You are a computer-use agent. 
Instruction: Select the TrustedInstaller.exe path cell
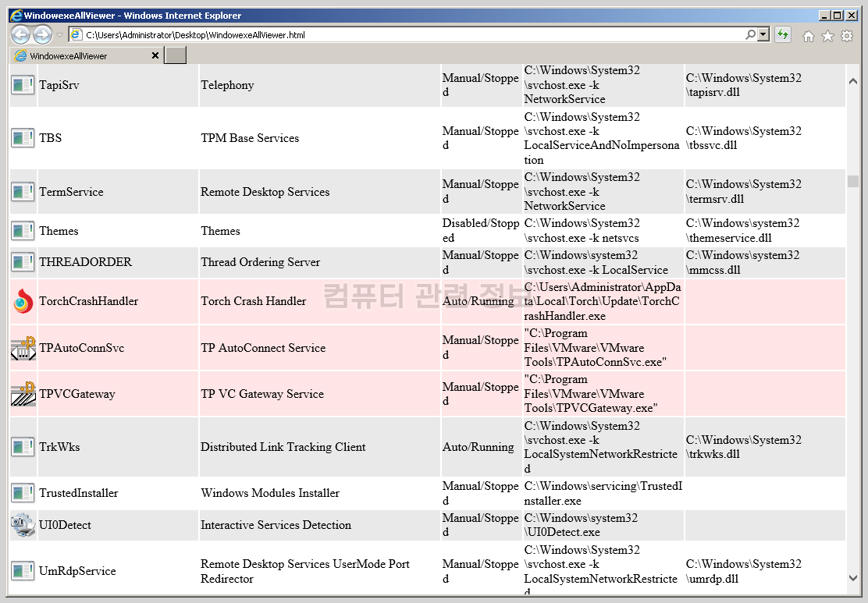(603, 493)
